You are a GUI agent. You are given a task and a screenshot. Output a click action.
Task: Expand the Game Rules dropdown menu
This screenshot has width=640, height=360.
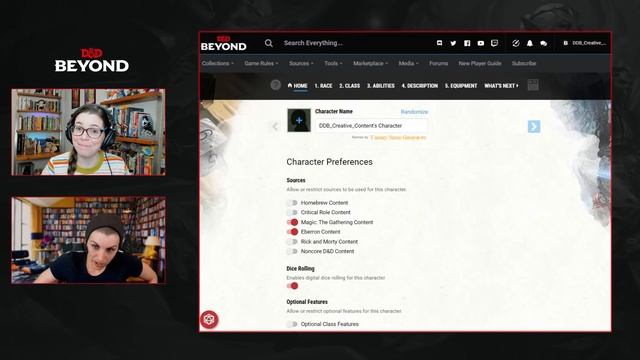pyautogui.click(x=261, y=63)
